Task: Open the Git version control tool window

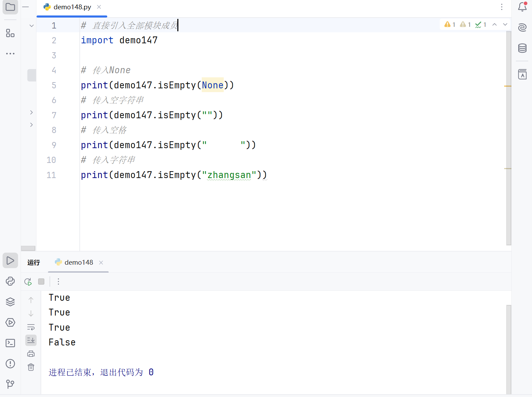Action: pyautogui.click(x=10, y=384)
